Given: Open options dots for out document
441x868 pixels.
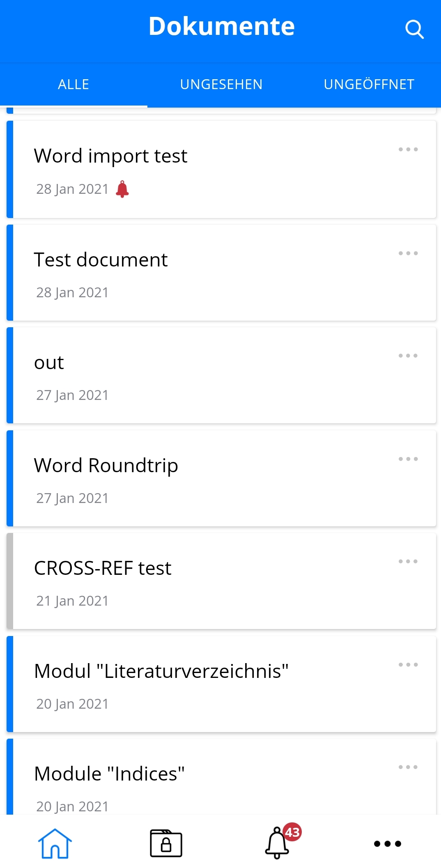Looking at the screenshot, I should pos(408,356).
